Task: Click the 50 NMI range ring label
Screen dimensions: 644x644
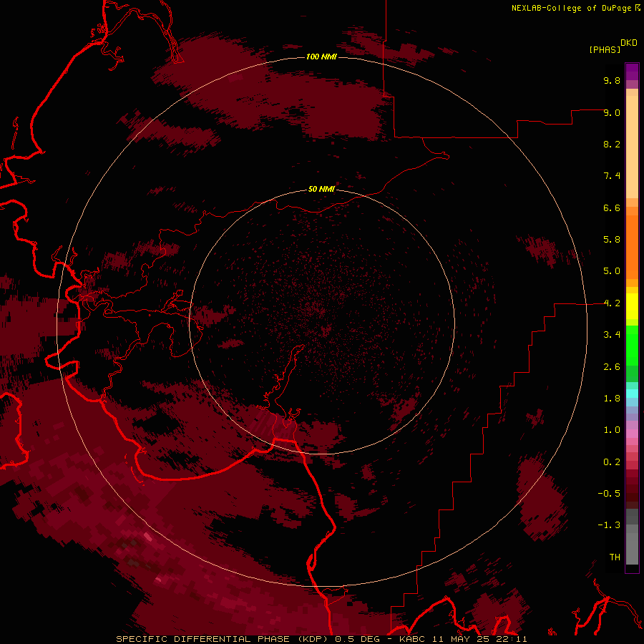Action: pyautogui.click(x=321, y=190)
